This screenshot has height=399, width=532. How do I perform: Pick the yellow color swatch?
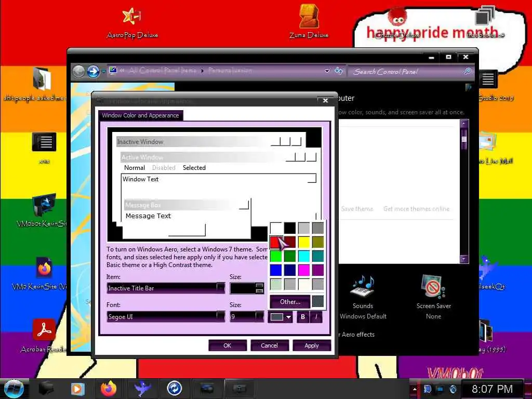tap(304, 242)
